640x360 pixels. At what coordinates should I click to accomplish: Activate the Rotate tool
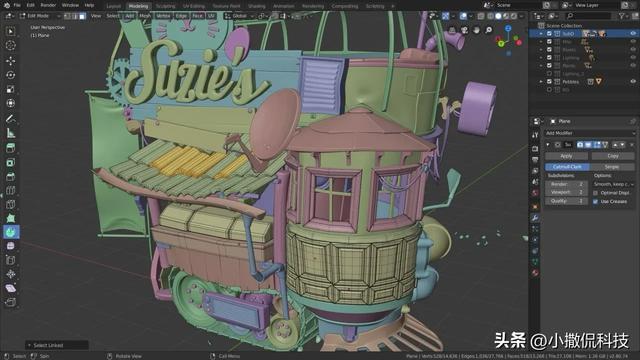[x=11, y=75]
